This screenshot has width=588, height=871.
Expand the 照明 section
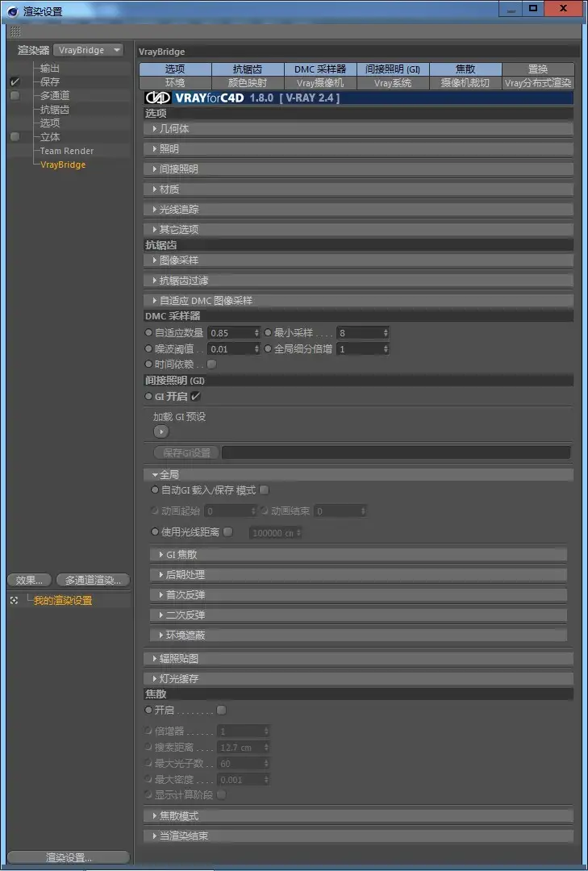[x=358, y=149]
